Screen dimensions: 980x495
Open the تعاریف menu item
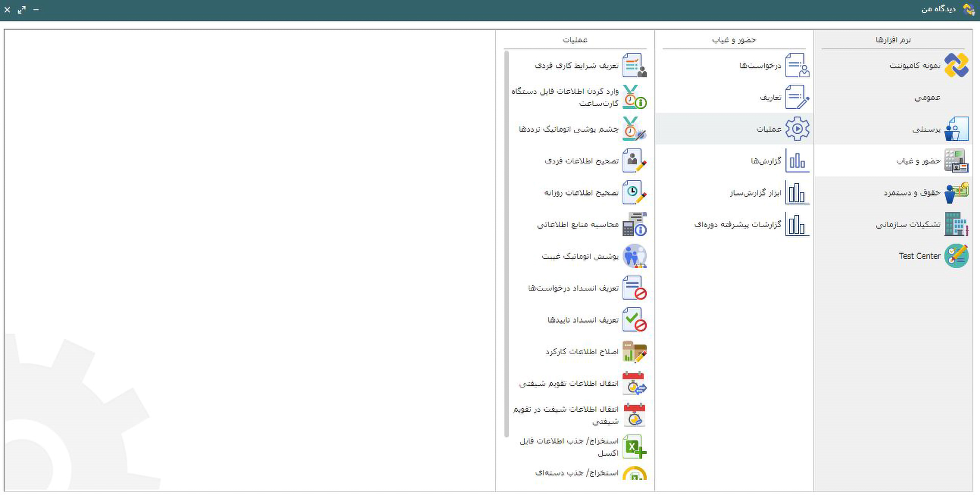[x=770, y=97]
